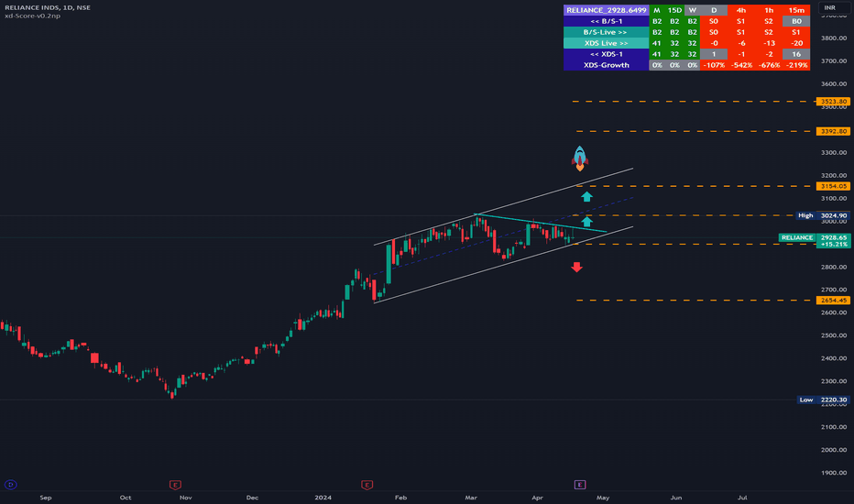The image size is (854, 504).
Task: Click the -107% XDS-Growth cell
Action: (x=714, y=65)
